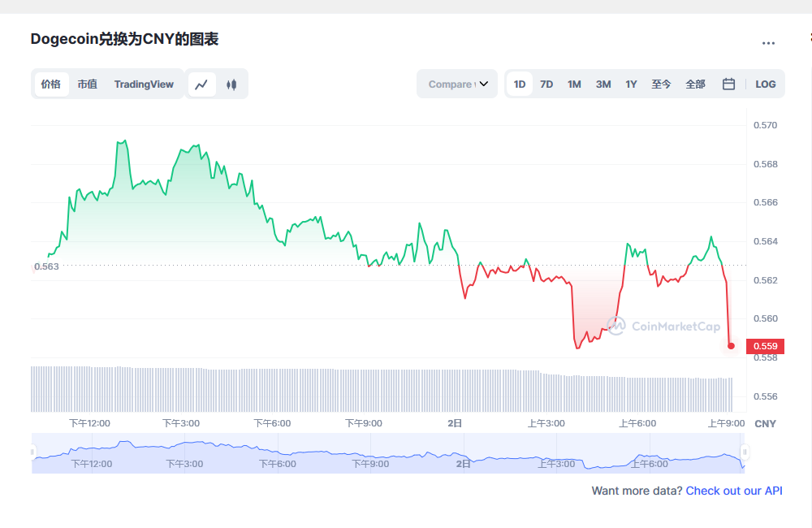The height and width of the screenshot is (528, 812).
Task: Select the 7D time range
Action: coord(546,84)
